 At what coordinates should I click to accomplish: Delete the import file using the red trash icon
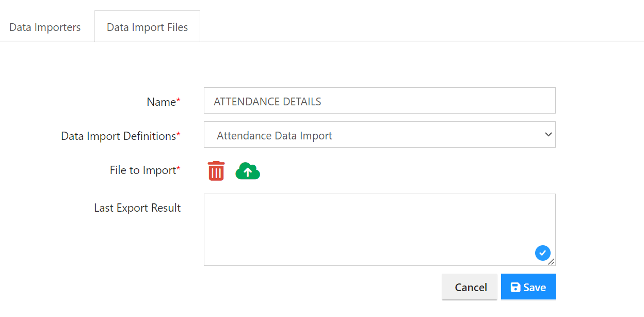tap(216, 170)
